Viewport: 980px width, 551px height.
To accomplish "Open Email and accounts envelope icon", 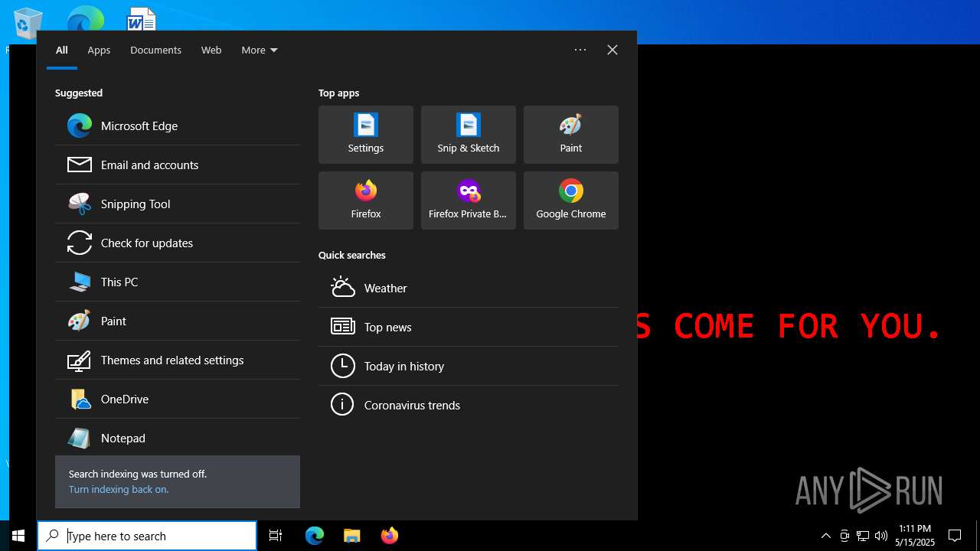I will click(80, 165).
